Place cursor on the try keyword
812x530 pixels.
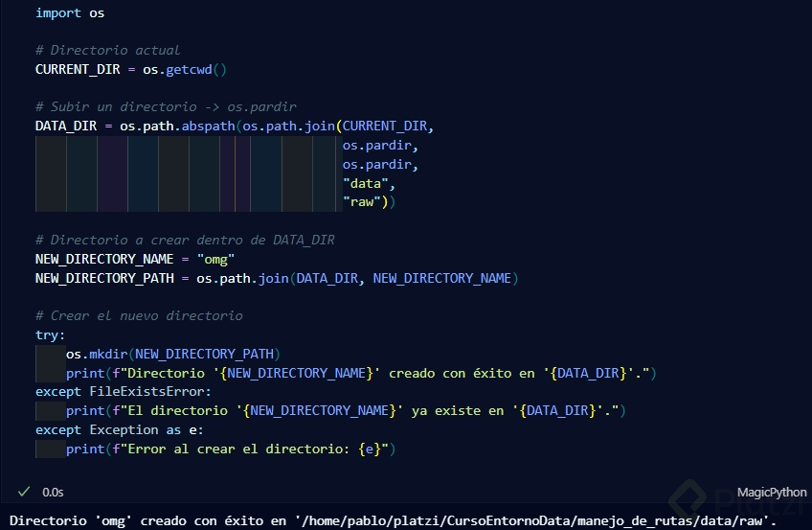50,334
